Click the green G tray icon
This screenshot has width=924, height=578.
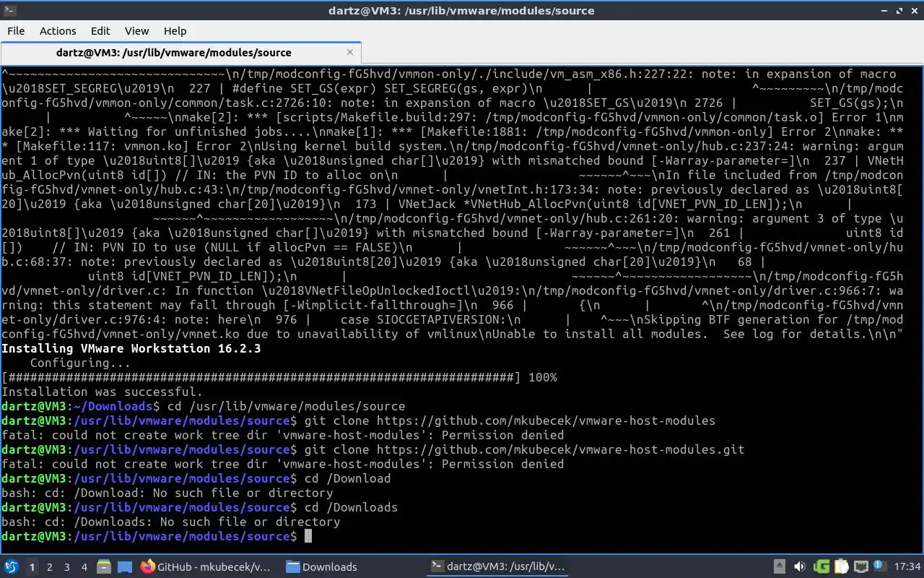[x=821, y=567]
